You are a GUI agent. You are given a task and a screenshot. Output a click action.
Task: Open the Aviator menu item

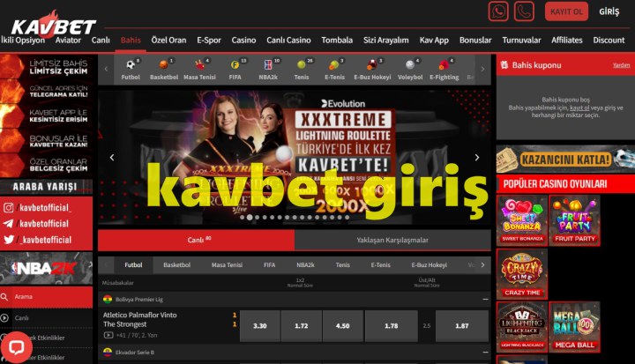68,40
